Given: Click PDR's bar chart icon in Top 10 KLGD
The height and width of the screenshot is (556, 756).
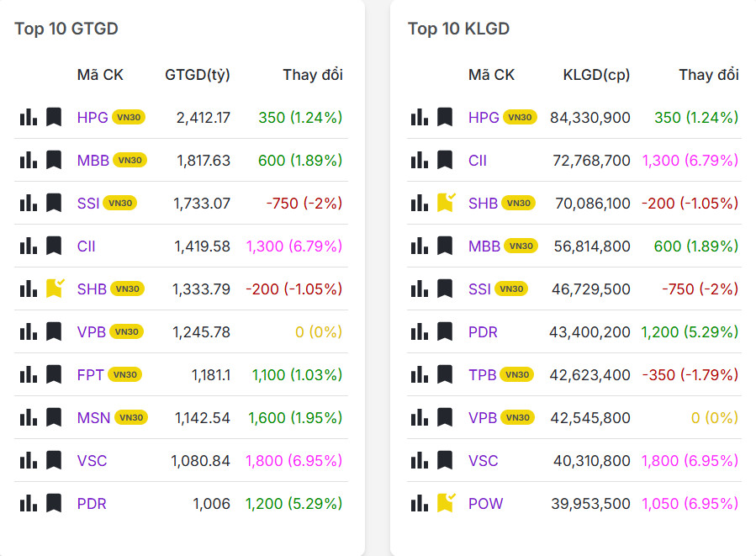Looking at the screenshot, I should (x=420, y=331).
